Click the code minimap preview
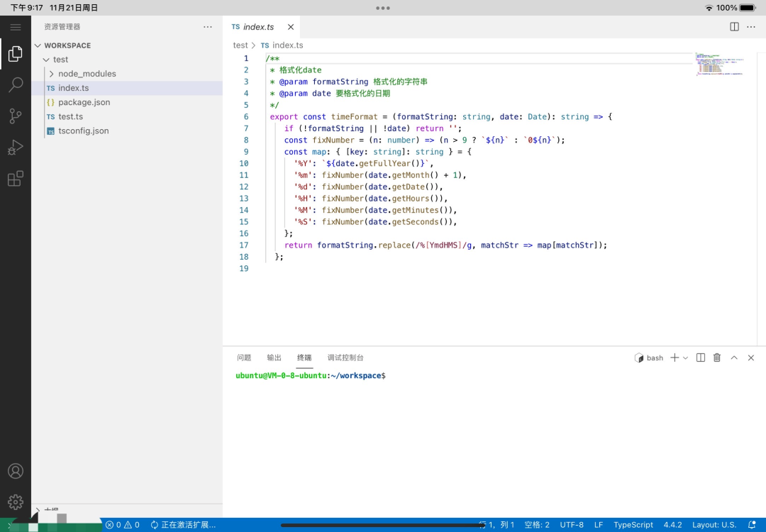The height and width of the screenshot is (532, 766). [x=719, y=64]
